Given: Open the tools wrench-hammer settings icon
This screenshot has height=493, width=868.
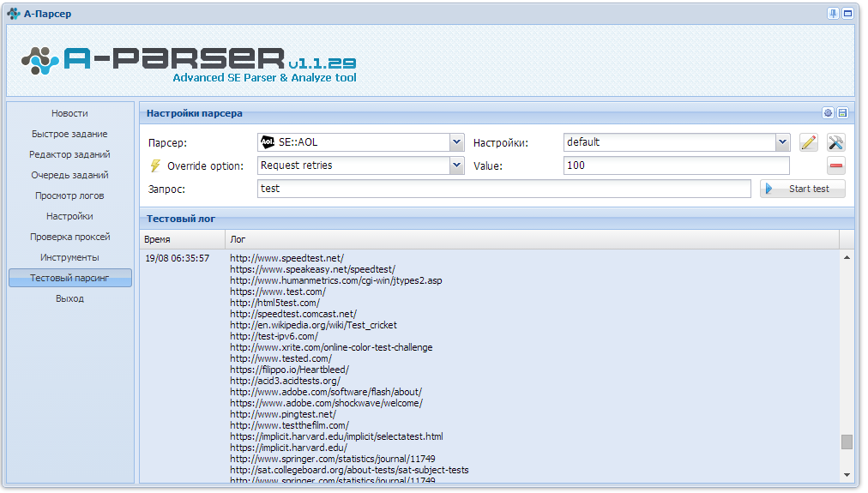Looking at the screenshot, I should 836,142.
